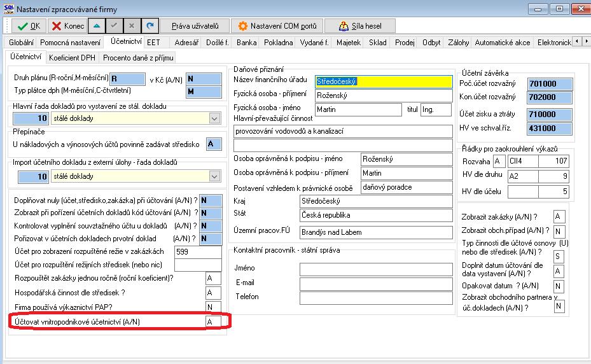Click the Kraj field Středočeský
Screen dimensions: 591x364
tap(376, 201)
